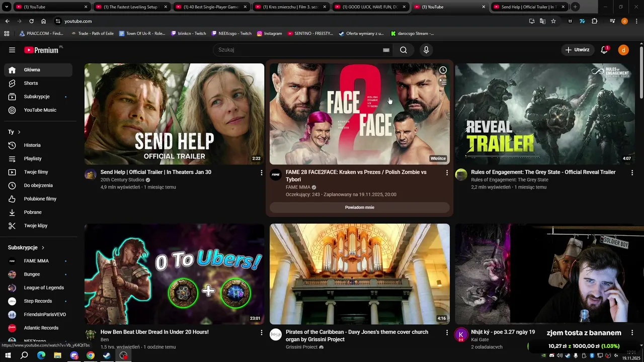
Task: Expand the Ty section
Action: (15, 132)
